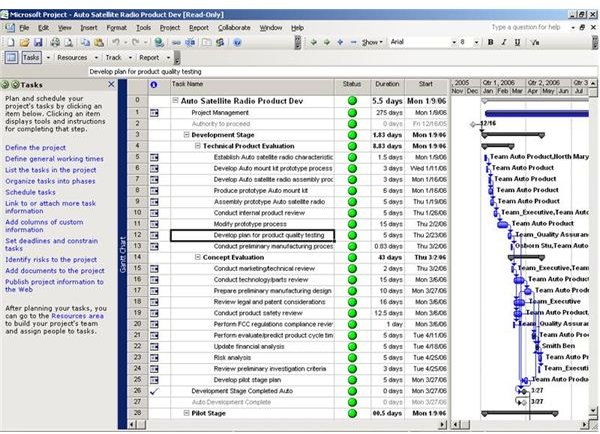Click the Paste icon in the toolbar
Viewport: 600px width, 434px height.
[99, 42]
